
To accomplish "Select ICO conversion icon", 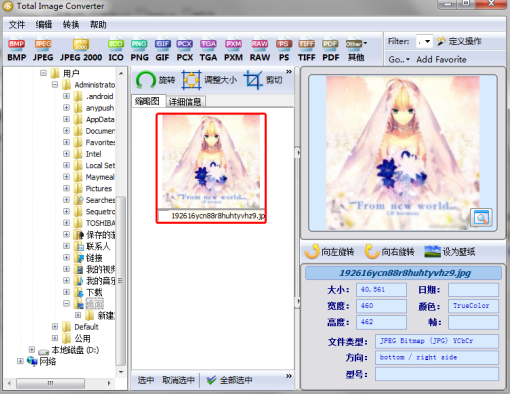I will click(116, 50).
